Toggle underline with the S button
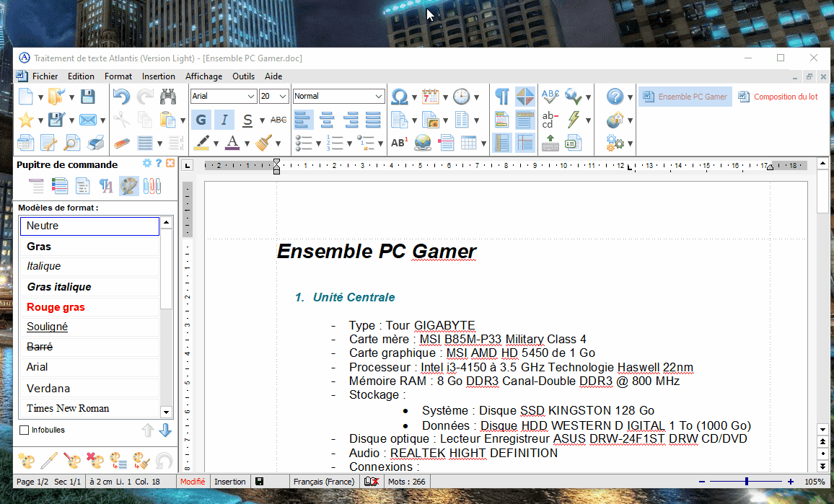The image size is (834, 504). [247, 120]
